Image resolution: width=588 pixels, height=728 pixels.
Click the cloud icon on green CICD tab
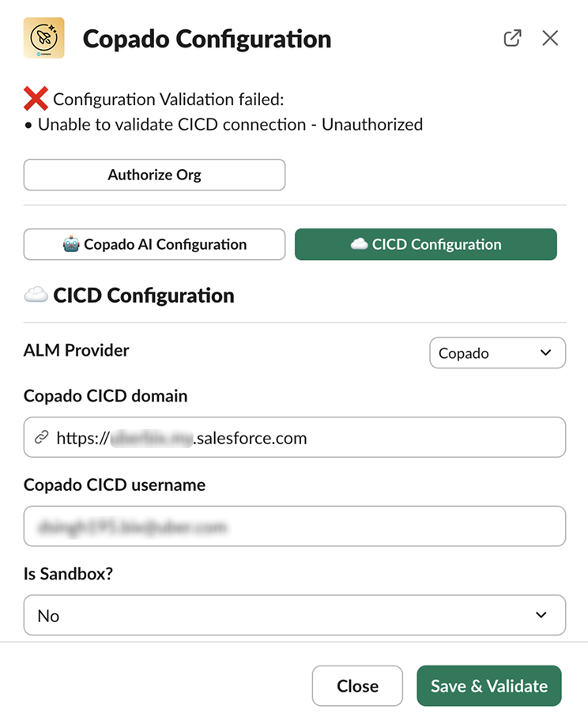pos(359,245)
